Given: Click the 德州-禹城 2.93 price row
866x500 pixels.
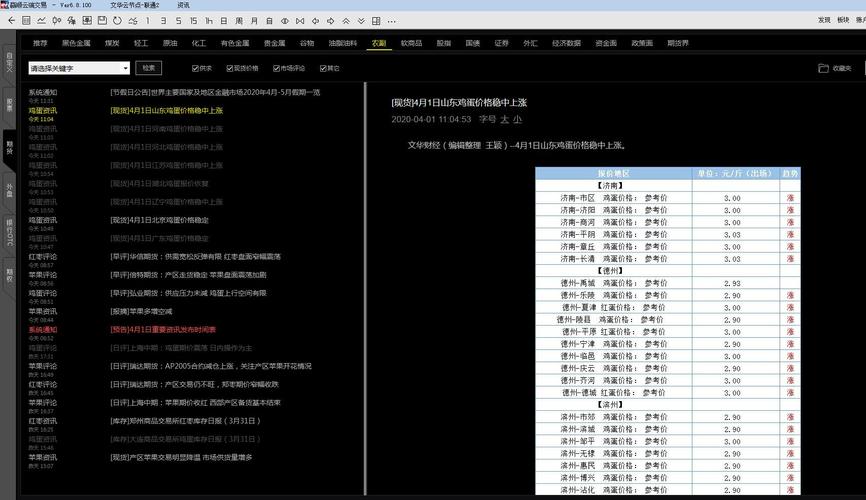Looking at the screenshot, I should 668,283.
